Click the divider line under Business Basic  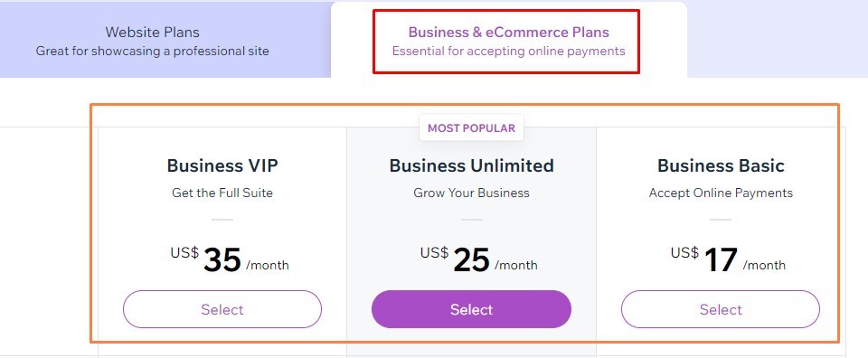721,220
